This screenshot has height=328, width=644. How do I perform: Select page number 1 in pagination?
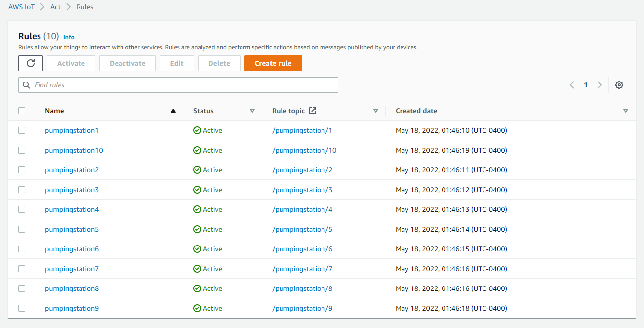tap(586, 85)
